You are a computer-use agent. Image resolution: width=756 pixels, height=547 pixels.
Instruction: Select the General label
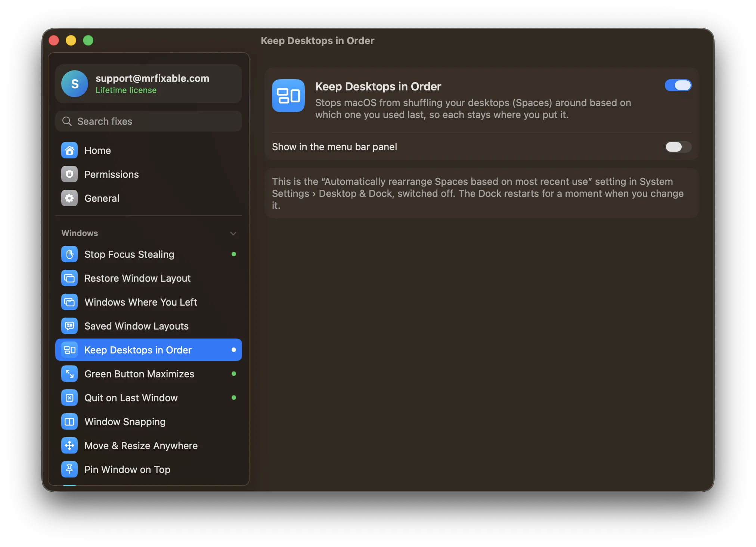(102, 198)
